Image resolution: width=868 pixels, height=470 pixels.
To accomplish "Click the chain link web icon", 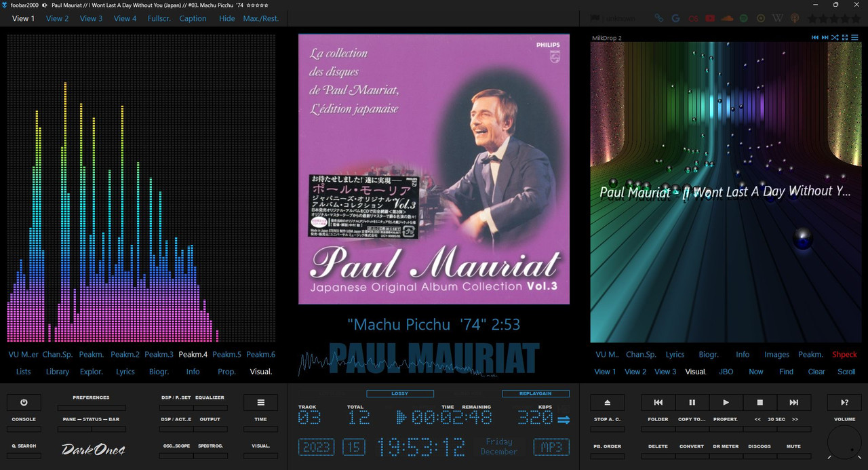I will coord(659,18).
